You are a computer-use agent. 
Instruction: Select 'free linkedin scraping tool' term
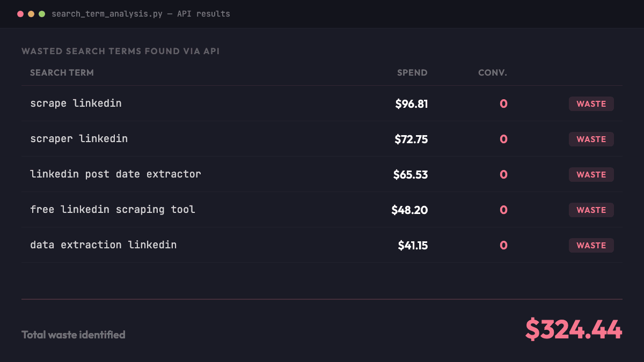(x=113, y=210)
